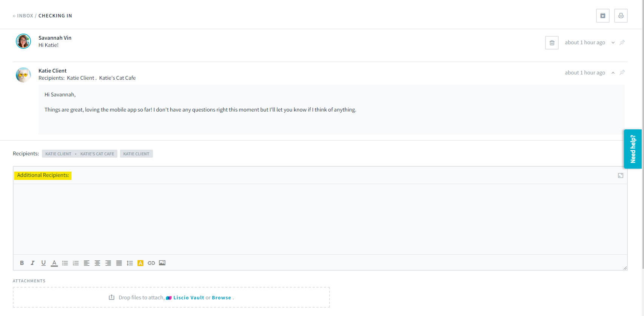Toggle italic formatting
Screen dimensions: 644x316
(x=32, y=263)
